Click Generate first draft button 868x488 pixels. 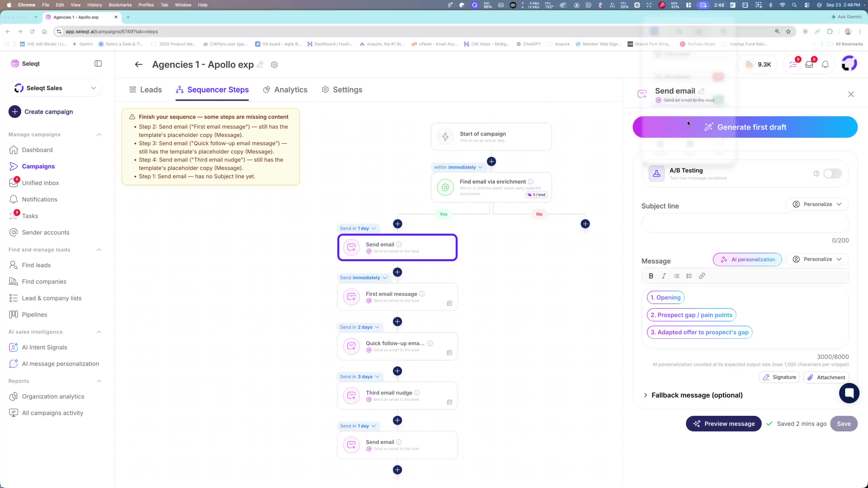pyautogui.click(x=745, y=127)
